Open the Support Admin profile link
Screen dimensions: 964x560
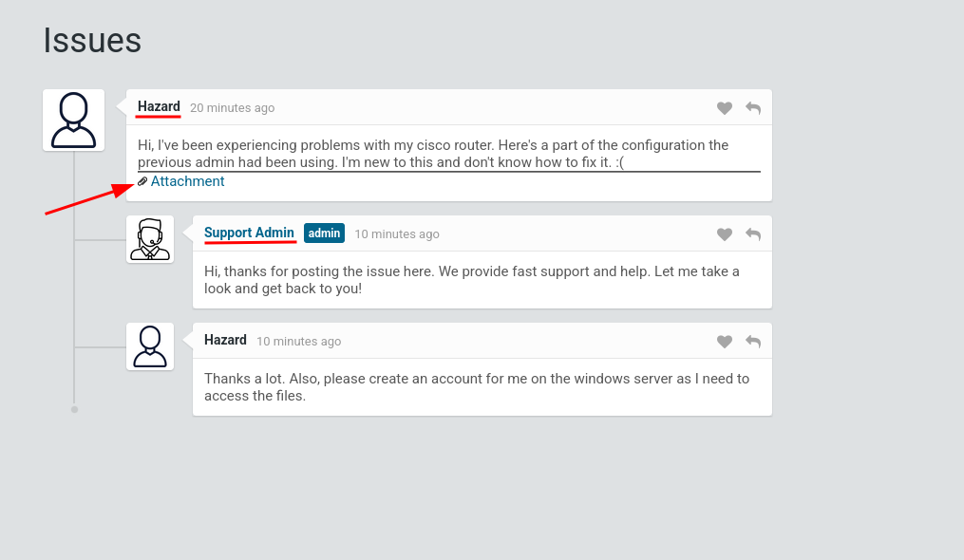click(249, 233)
